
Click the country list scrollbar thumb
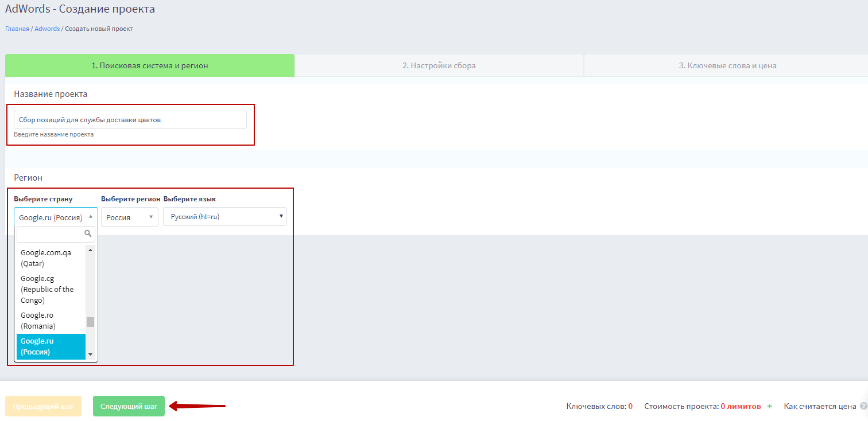point(90,322)
